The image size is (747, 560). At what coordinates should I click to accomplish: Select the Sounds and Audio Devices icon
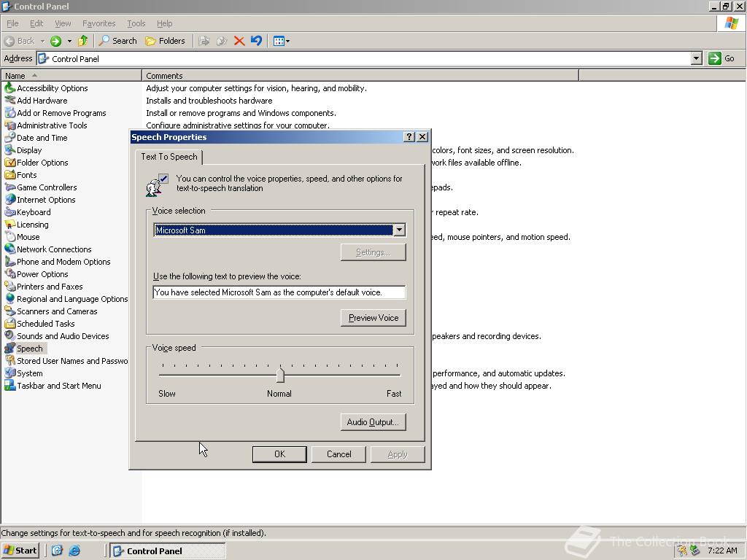click(10, 335)
